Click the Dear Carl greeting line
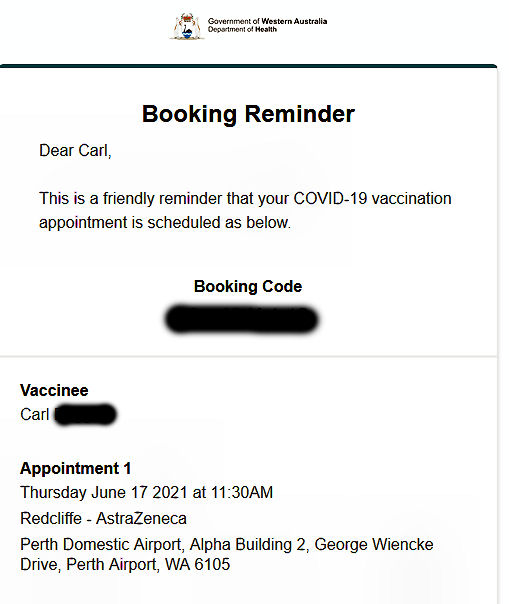 75,151
